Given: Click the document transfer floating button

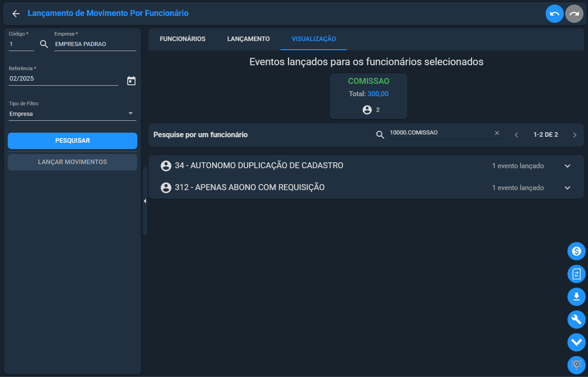Looking at the screenshot, I should (577, 274).
